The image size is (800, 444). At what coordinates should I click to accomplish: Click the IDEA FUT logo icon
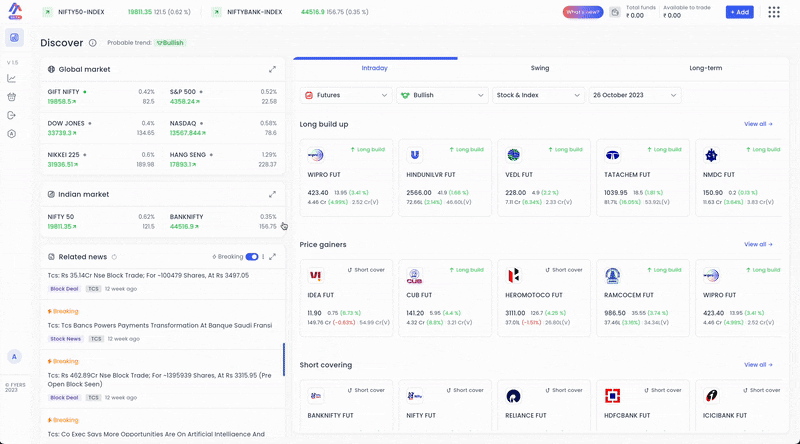[x=316, y=276]
